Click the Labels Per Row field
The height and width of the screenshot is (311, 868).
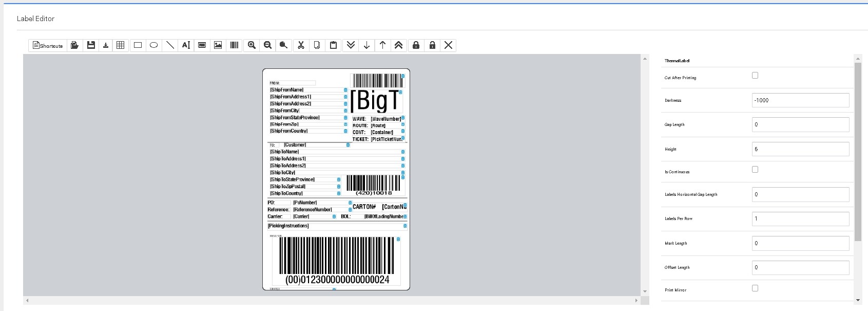click(800, 218)
